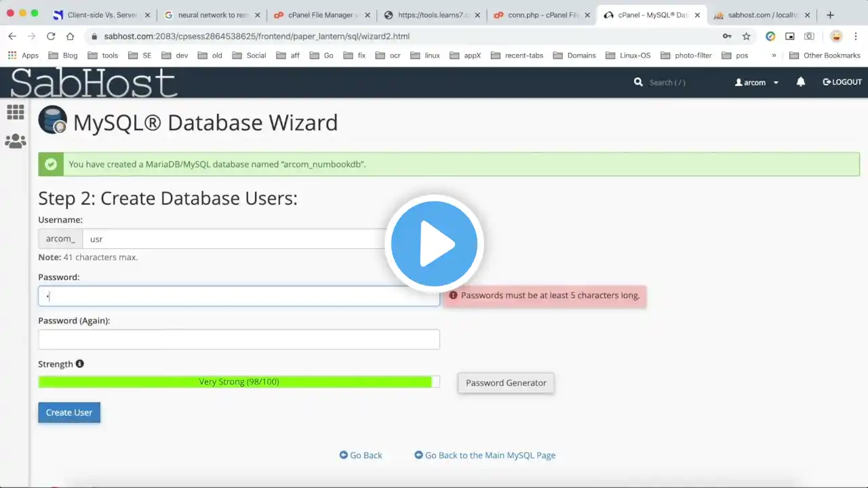Open the pos bookmarks folder

(734, 56)
